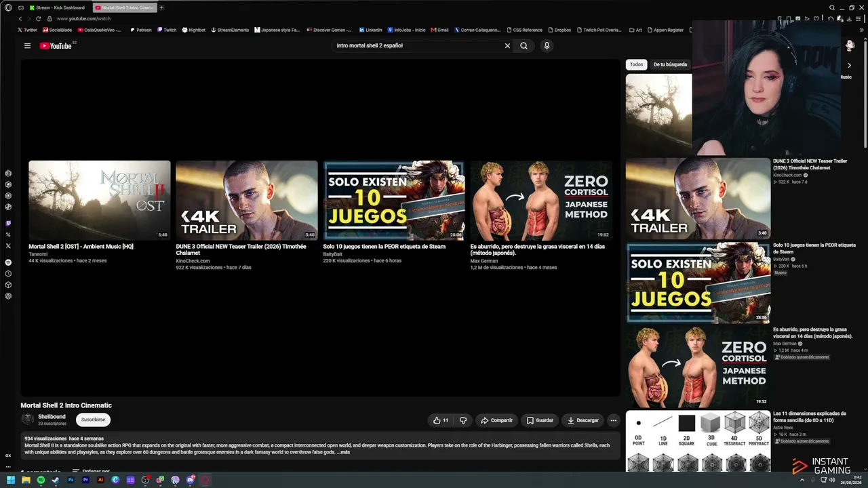Expand the description with ...más
Viewport: 868px width, 488px height.
(344, 452)
